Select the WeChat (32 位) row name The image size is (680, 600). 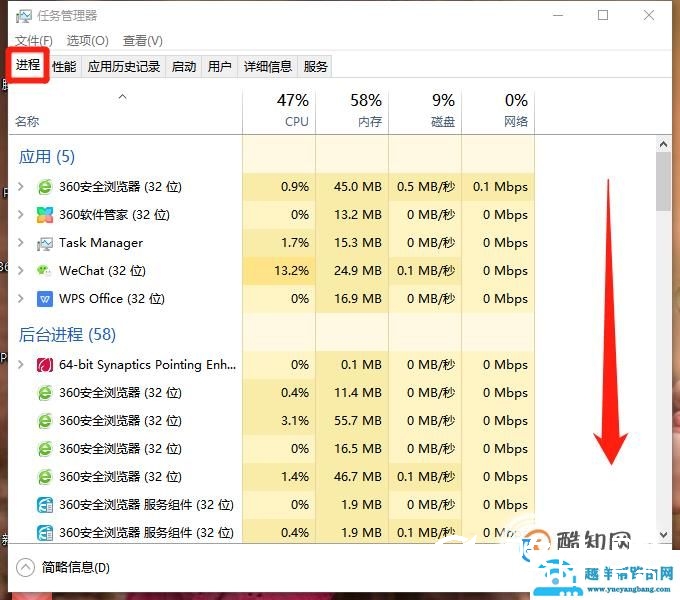pos(102,271)
